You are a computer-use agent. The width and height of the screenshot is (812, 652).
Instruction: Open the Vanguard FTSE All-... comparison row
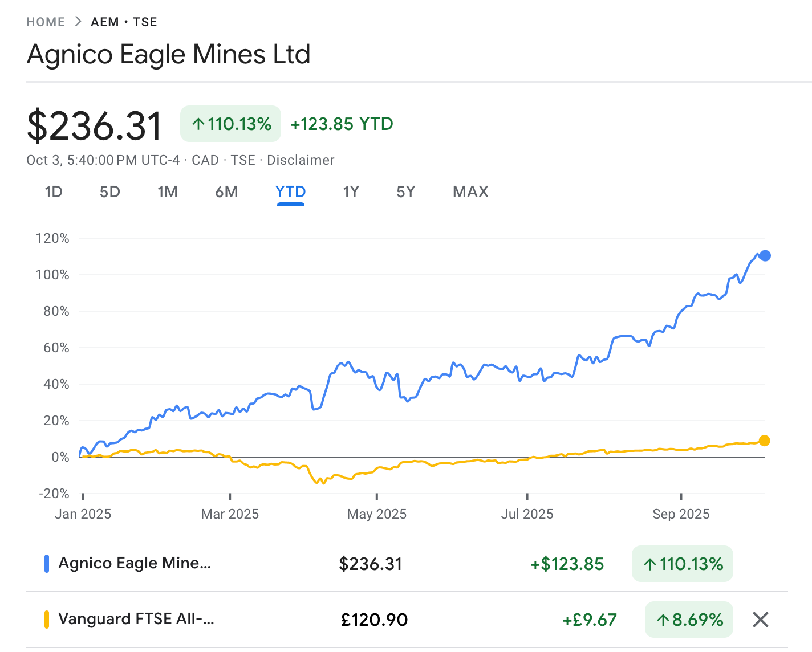[x=407, y=620]
